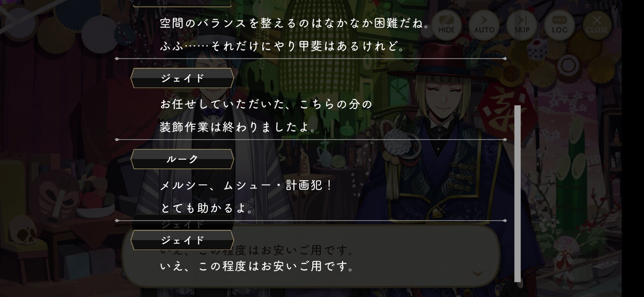Select the ルーク name plate
This screenshot has height=297, width=644.
(x=182, y=159)
